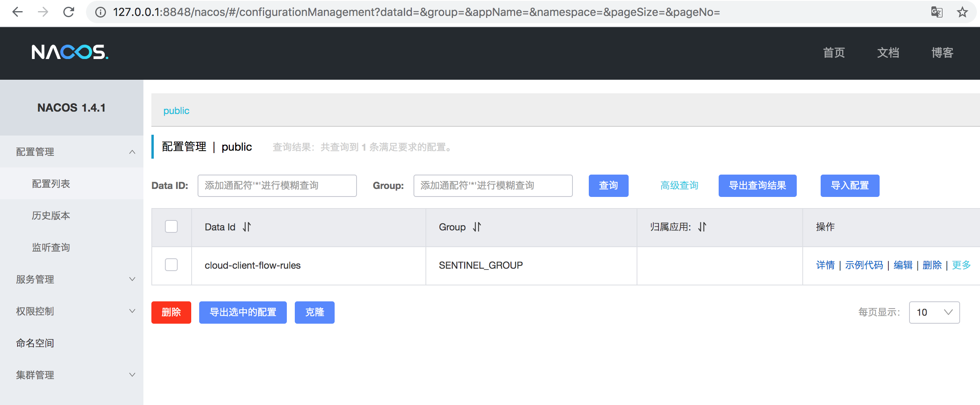
Task: Reload the page with the refresh icon
Action: pyautogui.click(x=69, y=12)
